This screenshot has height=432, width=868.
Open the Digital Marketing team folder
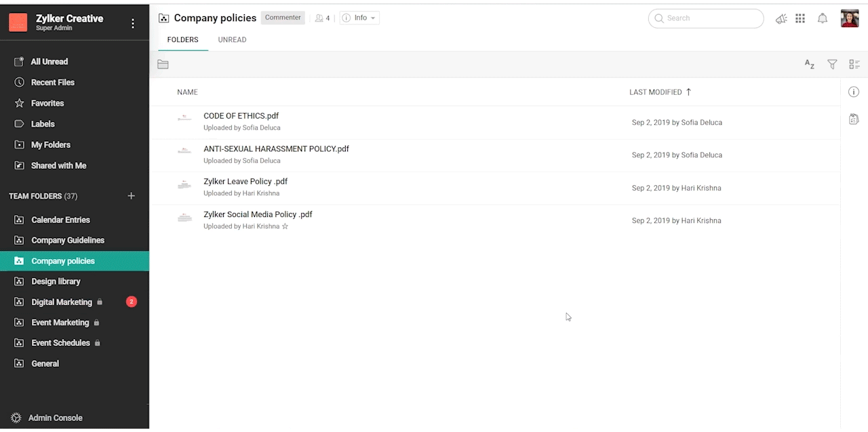61,302
